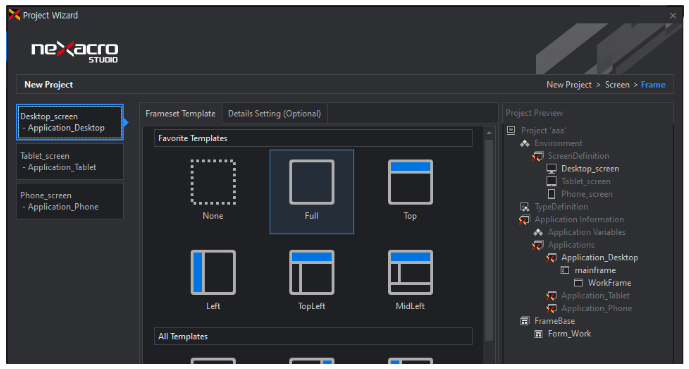Click the Desktop_screen monitor icon in preview
Image resolution: width=689 pixels, height=369 pixels.
(x=551, y=169)
